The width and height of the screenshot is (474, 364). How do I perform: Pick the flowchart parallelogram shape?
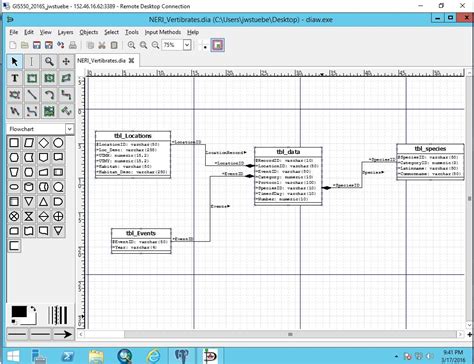click(29, 143)
